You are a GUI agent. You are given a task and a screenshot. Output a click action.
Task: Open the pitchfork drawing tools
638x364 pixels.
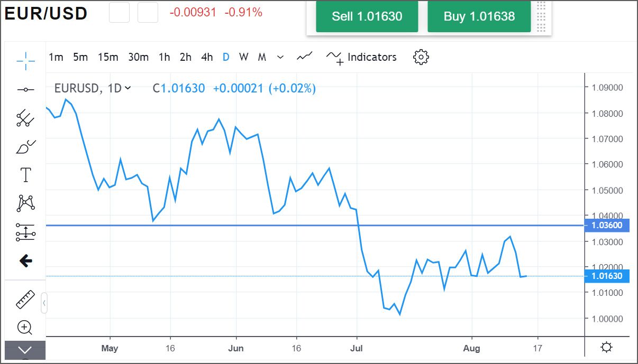pos(25,118)
